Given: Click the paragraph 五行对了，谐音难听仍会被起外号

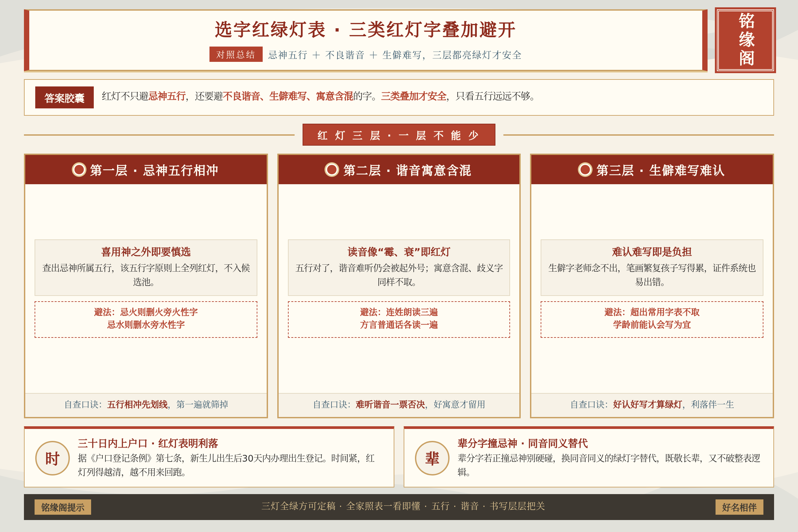Looking at the screenshot, I should [399, 275].
